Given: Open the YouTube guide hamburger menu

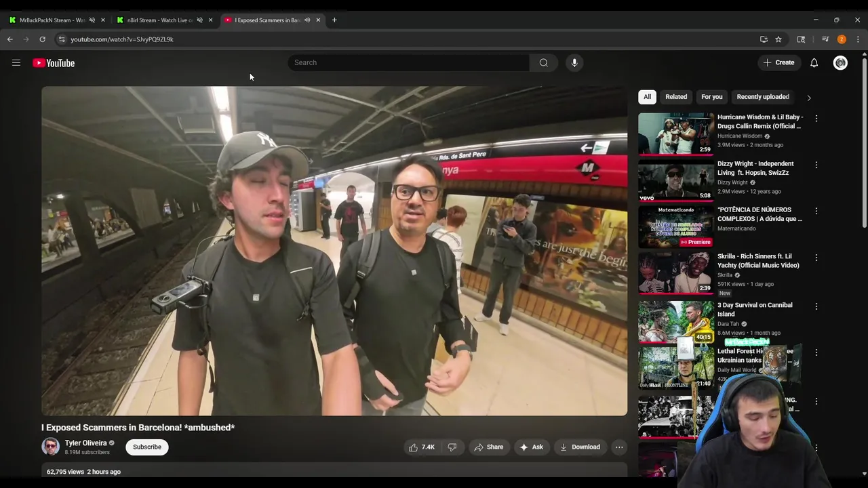Looking at the screenshot, I should pyautogui.click(x=16, y=63).
